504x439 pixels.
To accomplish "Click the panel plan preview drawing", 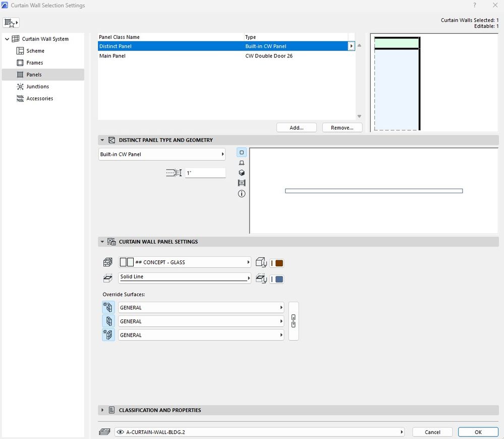I will (374, 191).
